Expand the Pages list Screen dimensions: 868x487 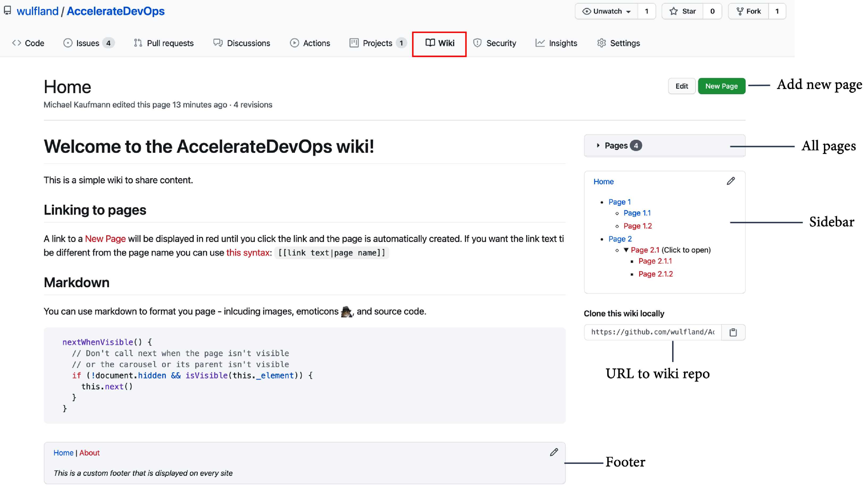pyautogui.click(x=664, y=145)
